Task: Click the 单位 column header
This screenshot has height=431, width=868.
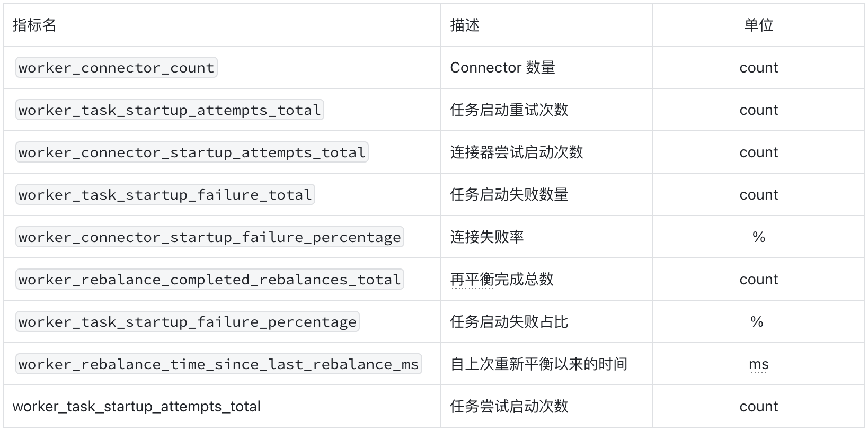Action: [759, 25]
